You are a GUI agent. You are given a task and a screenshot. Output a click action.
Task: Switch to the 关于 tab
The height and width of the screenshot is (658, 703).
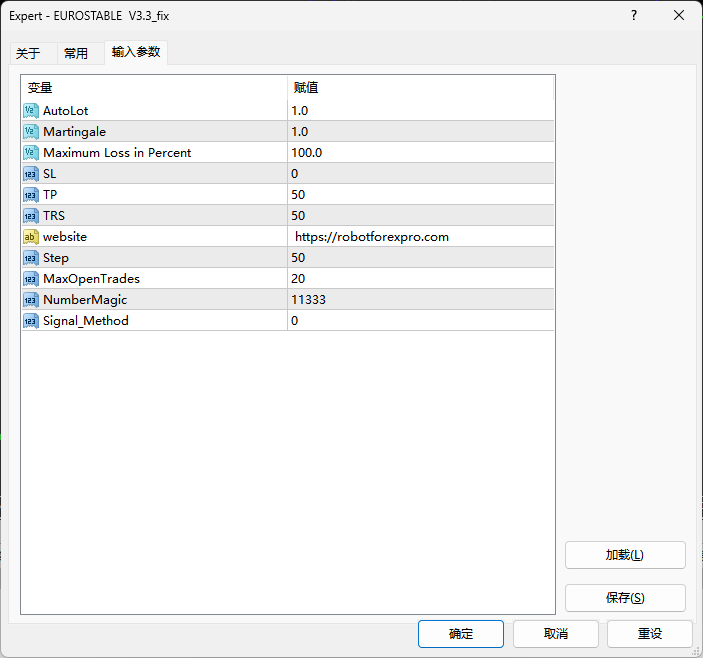(x=28, y=53)
